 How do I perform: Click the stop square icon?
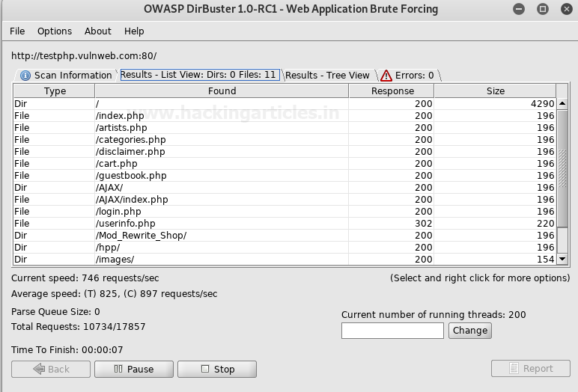tap(205, 369)
